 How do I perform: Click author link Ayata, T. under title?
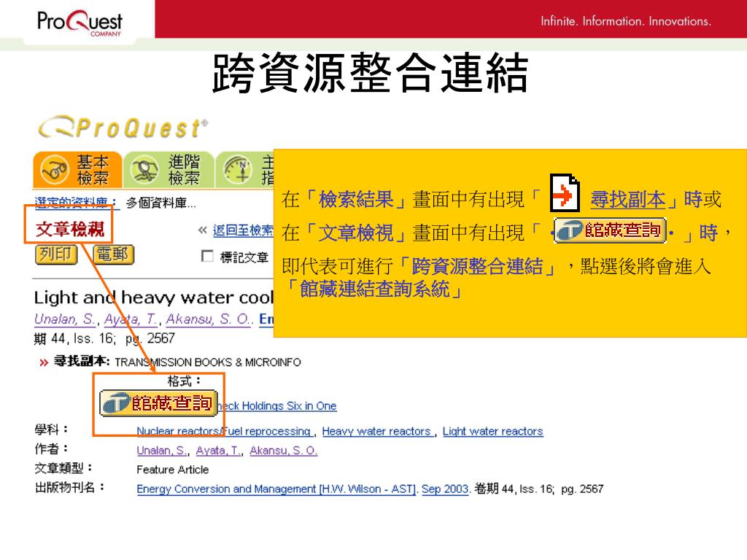[x=130, y=319]
